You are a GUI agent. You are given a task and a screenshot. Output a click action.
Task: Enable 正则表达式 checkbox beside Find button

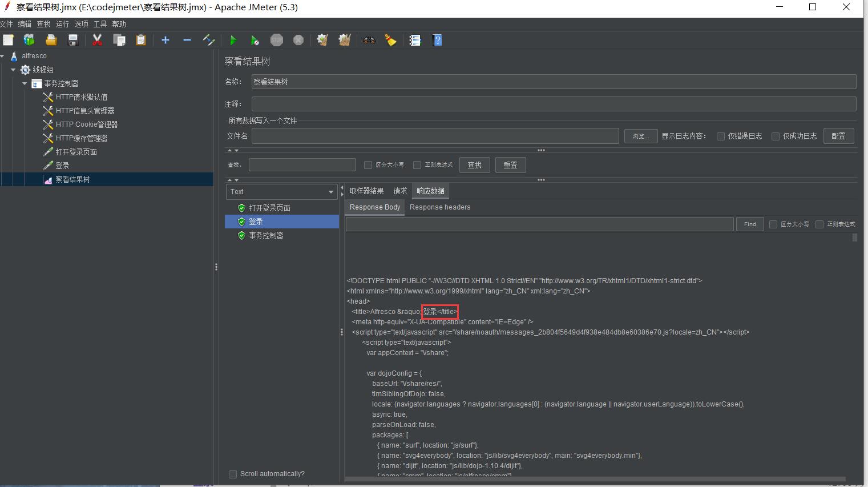pos(819,224)
